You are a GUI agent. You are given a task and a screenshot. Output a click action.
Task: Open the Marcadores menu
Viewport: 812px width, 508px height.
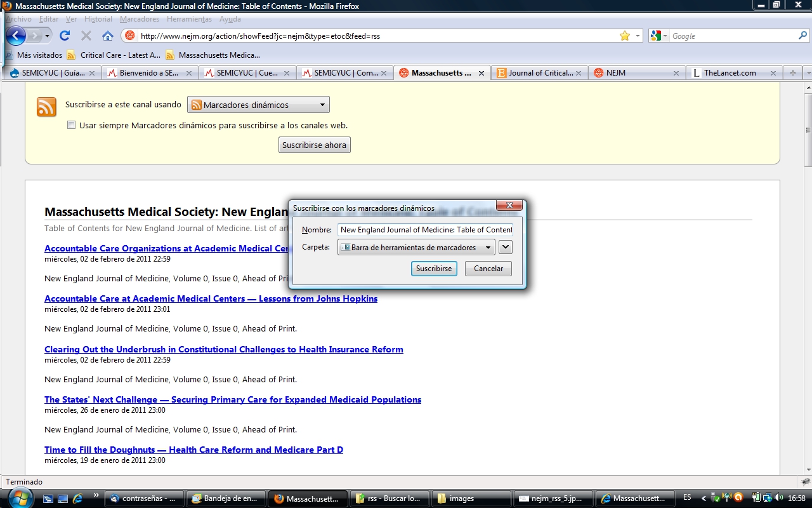pyautogui.click(x=140, y=19)
